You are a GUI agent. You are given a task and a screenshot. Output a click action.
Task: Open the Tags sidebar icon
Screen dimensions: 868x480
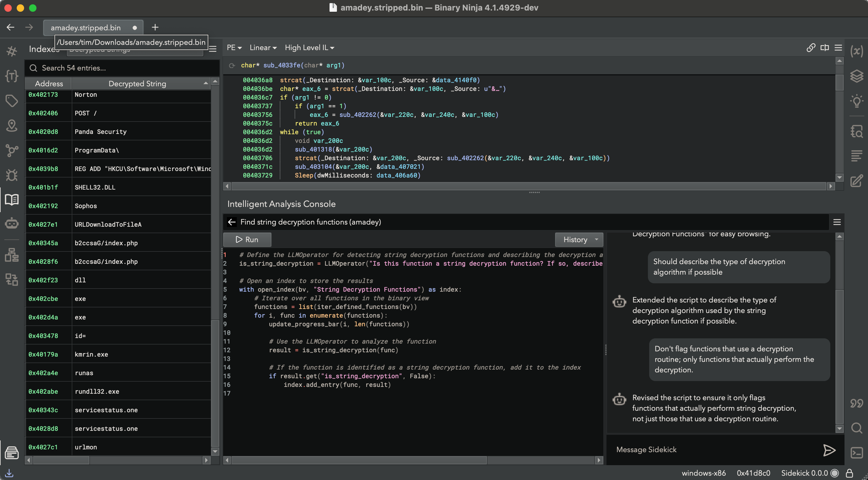11,101
